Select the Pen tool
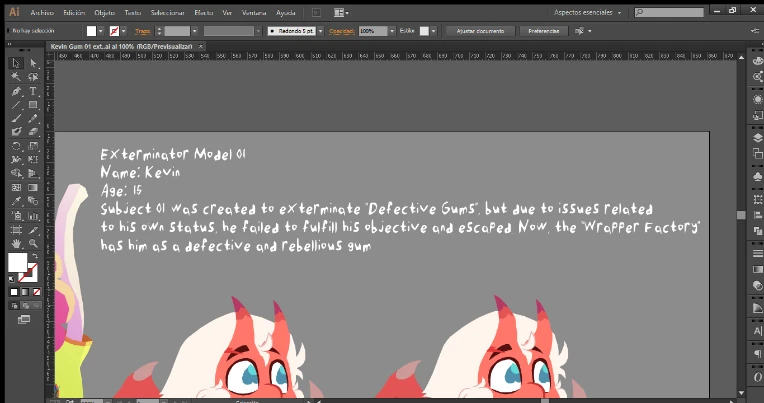 [16, 91]
